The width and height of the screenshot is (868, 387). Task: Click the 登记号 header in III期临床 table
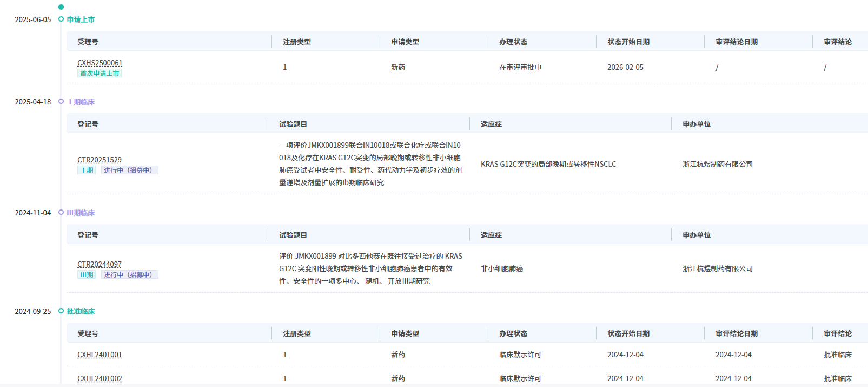[x=88, y=235]
